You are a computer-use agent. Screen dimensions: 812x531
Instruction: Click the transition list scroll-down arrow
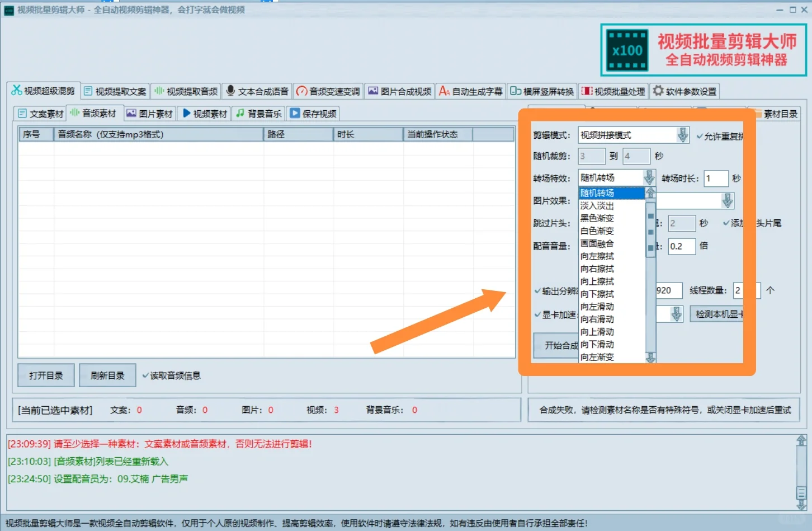650,358
